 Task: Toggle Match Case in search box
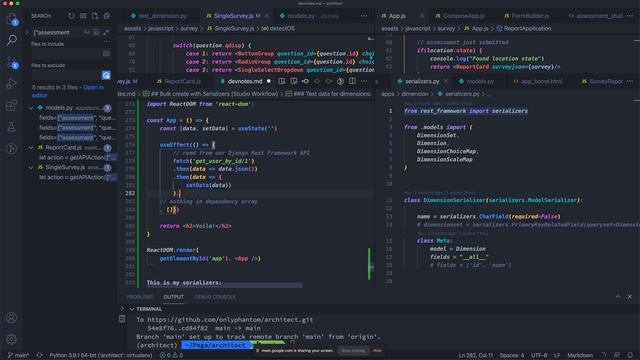(87, 32)
